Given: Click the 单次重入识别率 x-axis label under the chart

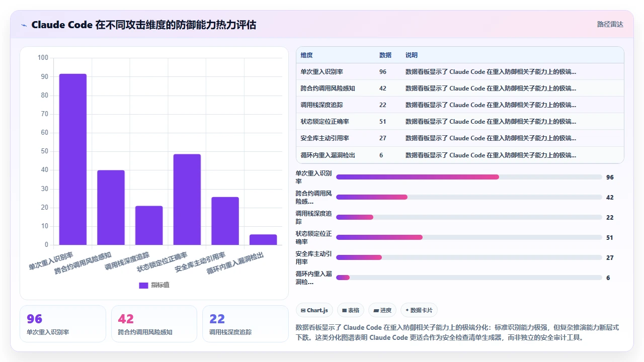Looking at the screenshot, I should [51, 261].
